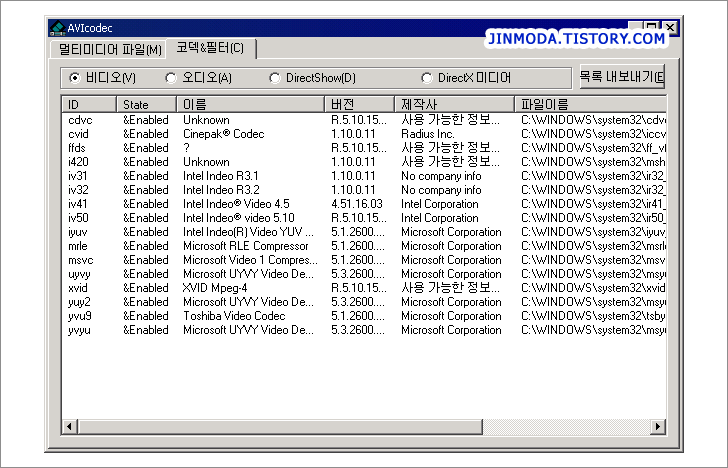Viewport: 728px width, 468px height.
Task: Sort by the State column header
Action: pyautogui.click(x=146, y=104)
